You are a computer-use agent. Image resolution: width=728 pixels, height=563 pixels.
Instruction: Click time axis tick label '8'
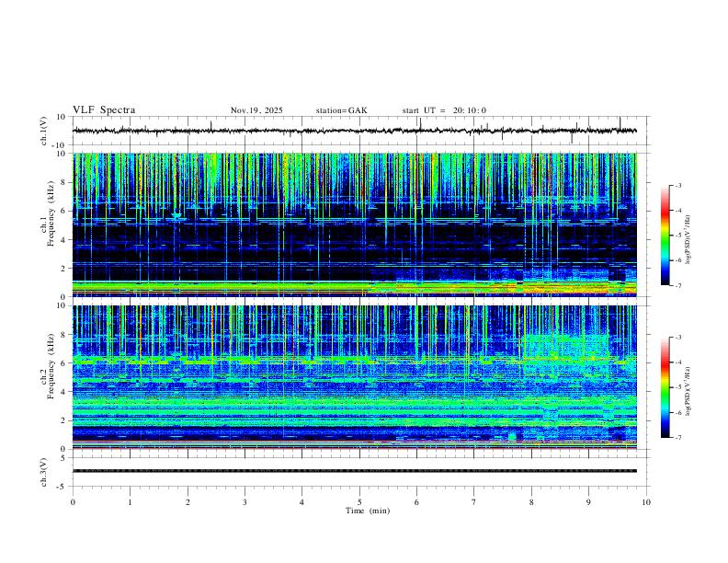tap(531, 502)
